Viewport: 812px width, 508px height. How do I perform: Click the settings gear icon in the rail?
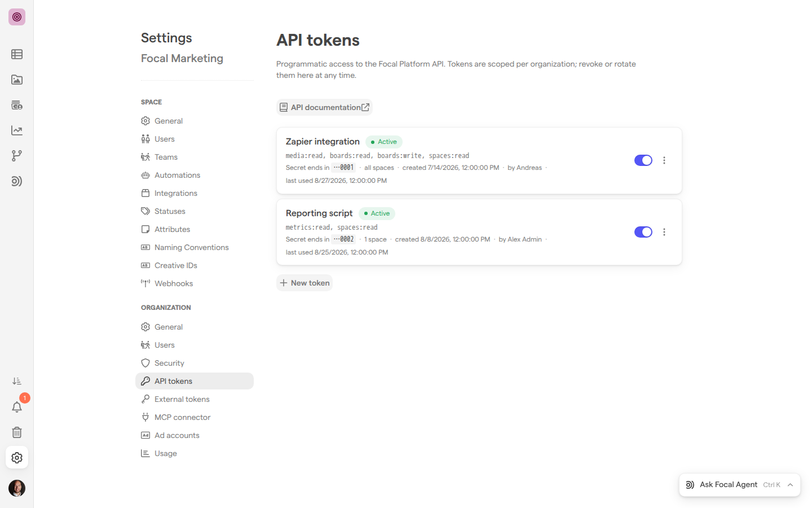pos(17,458)
